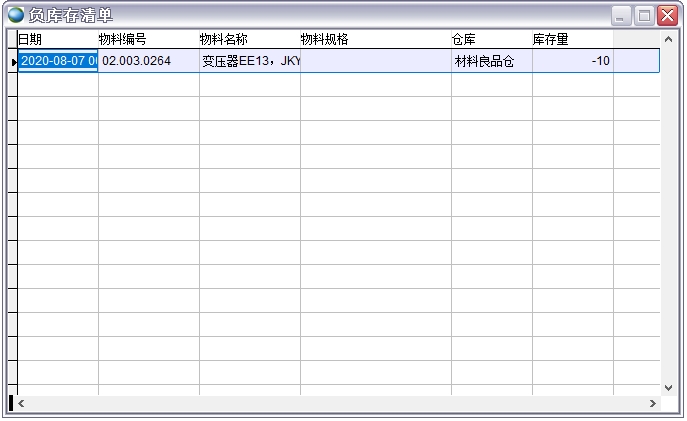Click the current row indicator arrow
This screenshot has width=687, height=421.
(x=13, y=61)
